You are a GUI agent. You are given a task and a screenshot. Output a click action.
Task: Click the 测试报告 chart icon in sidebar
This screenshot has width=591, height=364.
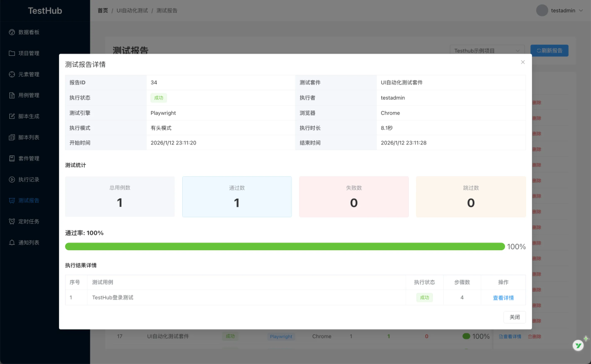[x=11, y=200]
